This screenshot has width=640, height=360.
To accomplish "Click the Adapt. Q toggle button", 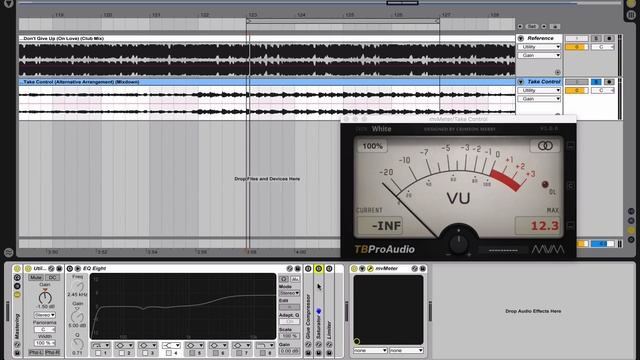I will tap(289, 322).
